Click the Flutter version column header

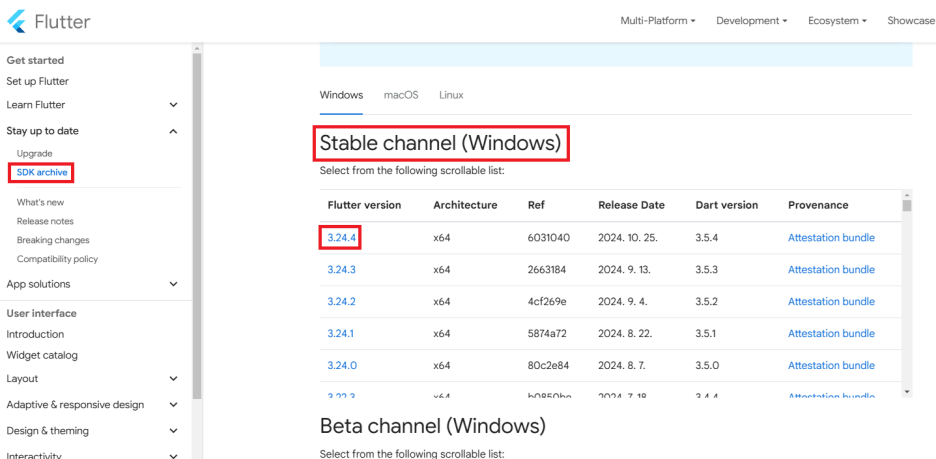[x=364, y=205]
